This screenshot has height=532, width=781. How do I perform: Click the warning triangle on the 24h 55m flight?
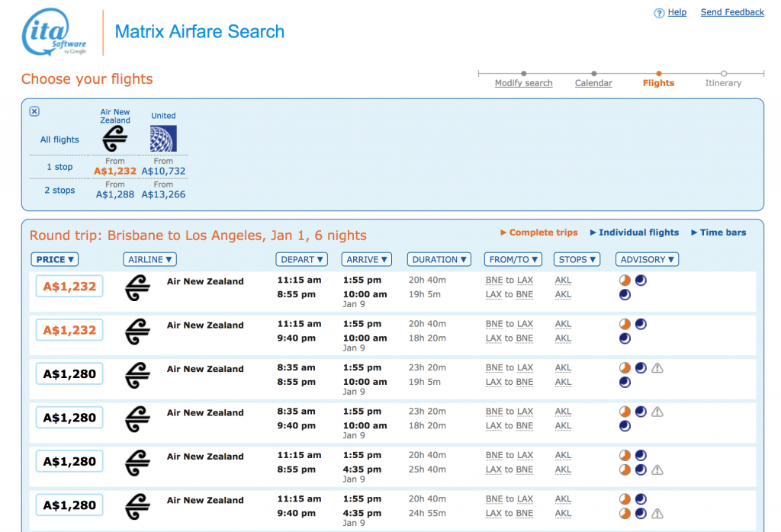coord(657,514)
